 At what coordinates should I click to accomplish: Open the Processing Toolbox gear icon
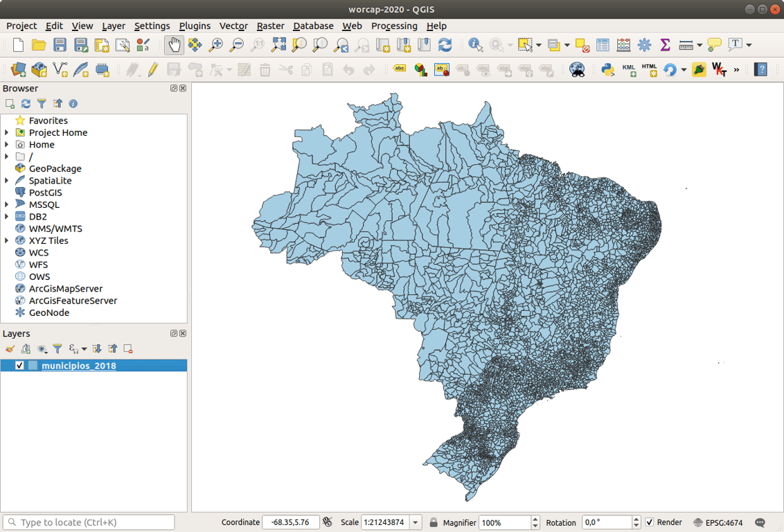644,44
